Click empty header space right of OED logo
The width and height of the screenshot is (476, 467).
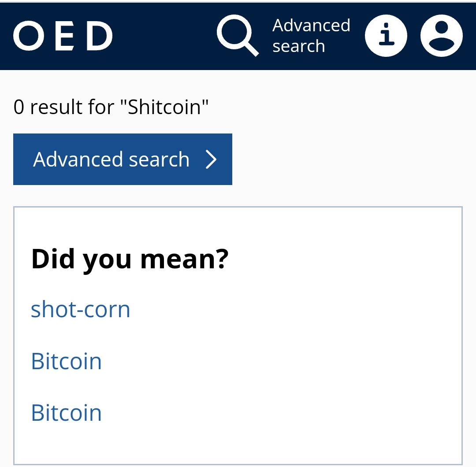click(163, 36)
